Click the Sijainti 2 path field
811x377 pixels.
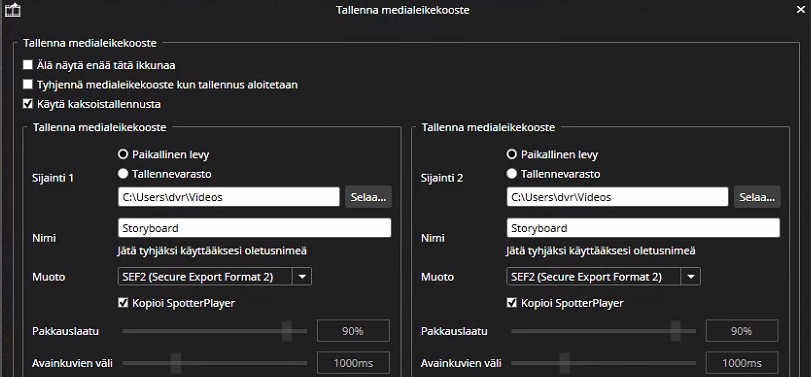click(x=618, y=197)
